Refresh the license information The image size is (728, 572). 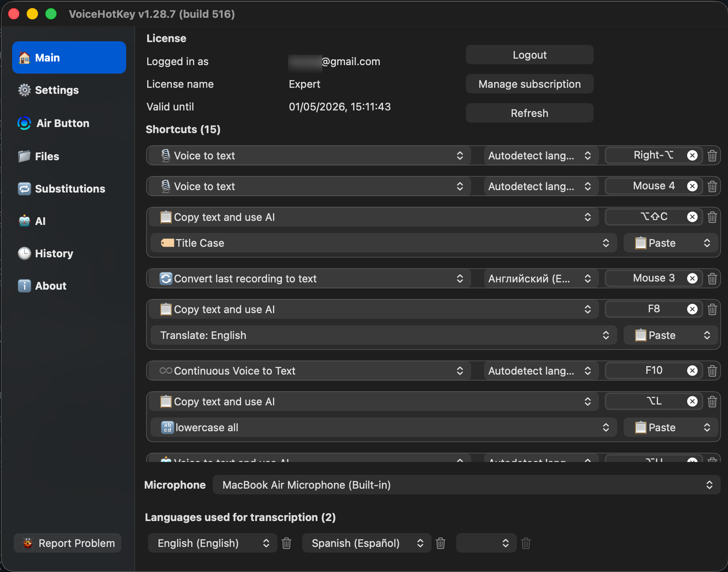point(529,113)
